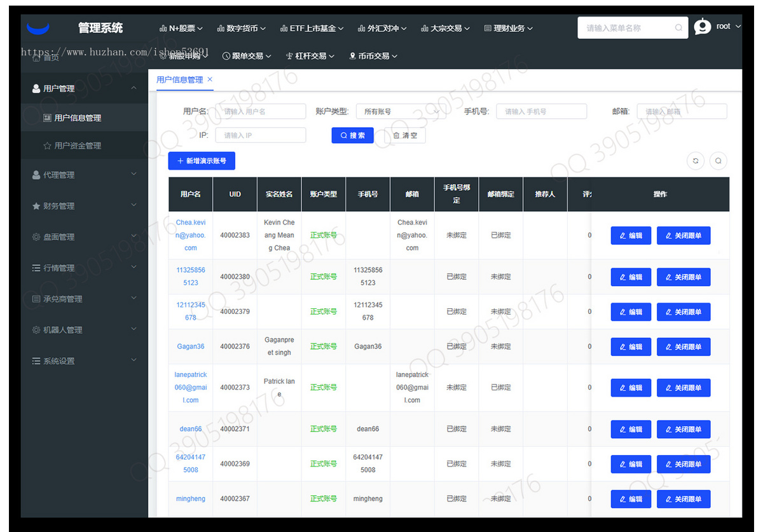The image size is (763, 532).
Task: Click the circular search icon above the table
Action: point(718,161)
